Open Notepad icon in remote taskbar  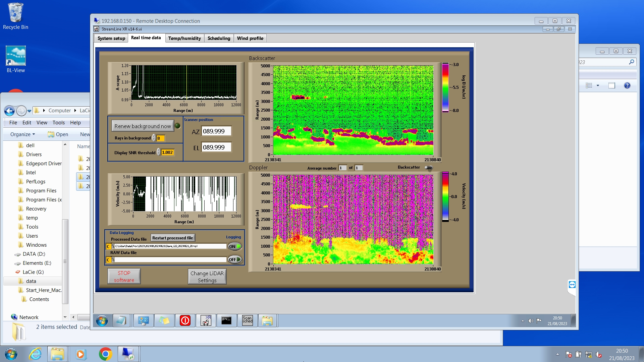[x=121, y=320]
